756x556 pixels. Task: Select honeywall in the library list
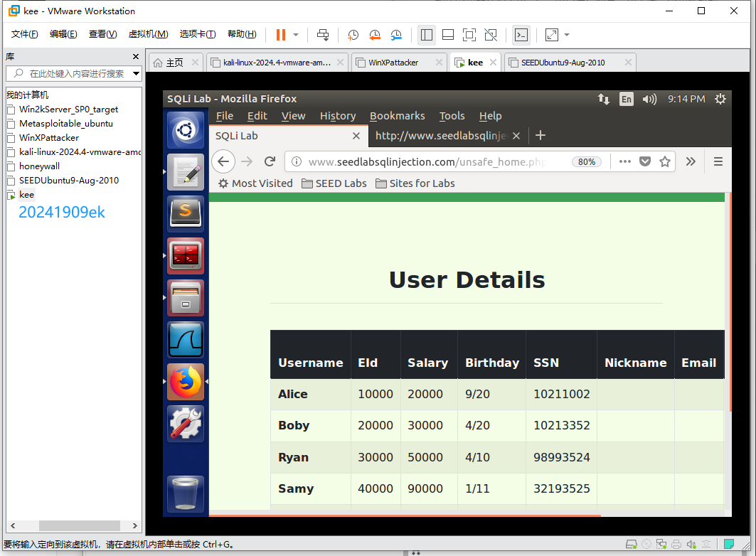pos(39,166)
